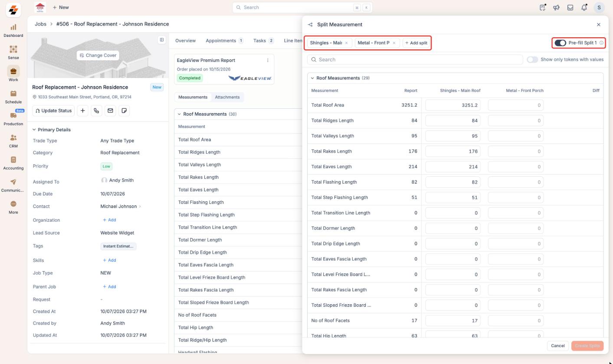This screenshot has width=613, height=364.
Task: Click the notifications bell icon
Action: click(x=584, y=7)
